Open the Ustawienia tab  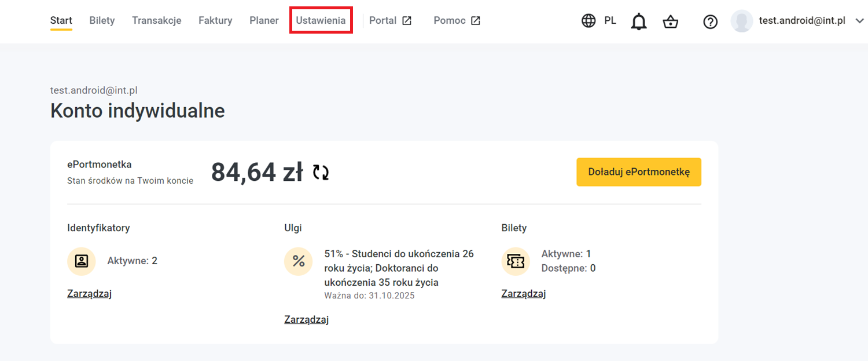pos(321,21)
